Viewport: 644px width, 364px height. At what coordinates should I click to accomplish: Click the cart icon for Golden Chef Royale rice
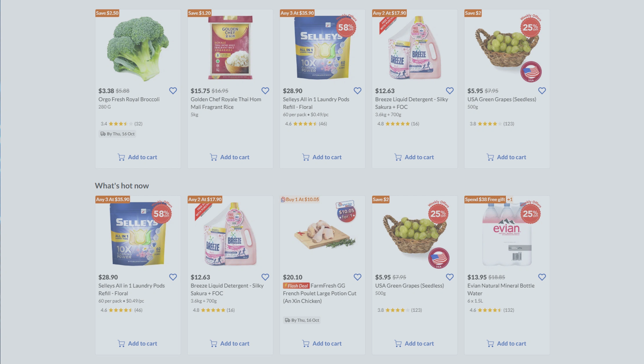coord(214,157)
